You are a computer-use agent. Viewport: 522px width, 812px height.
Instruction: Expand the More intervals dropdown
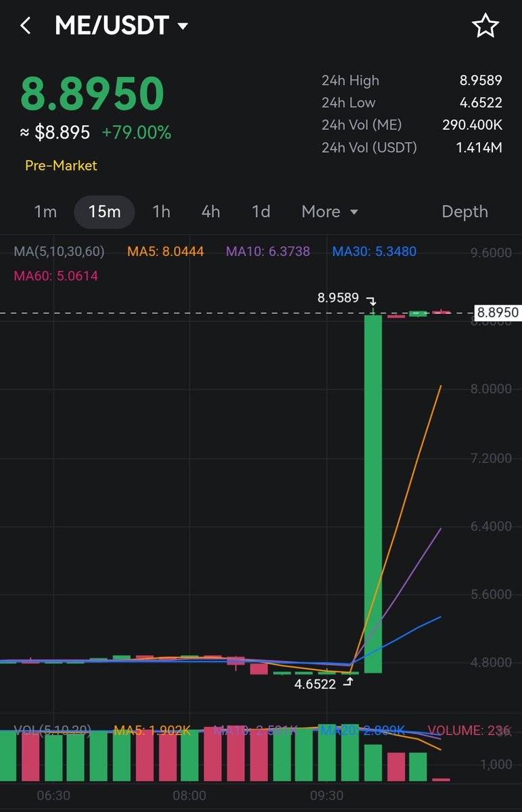click(x=330, y=212)
